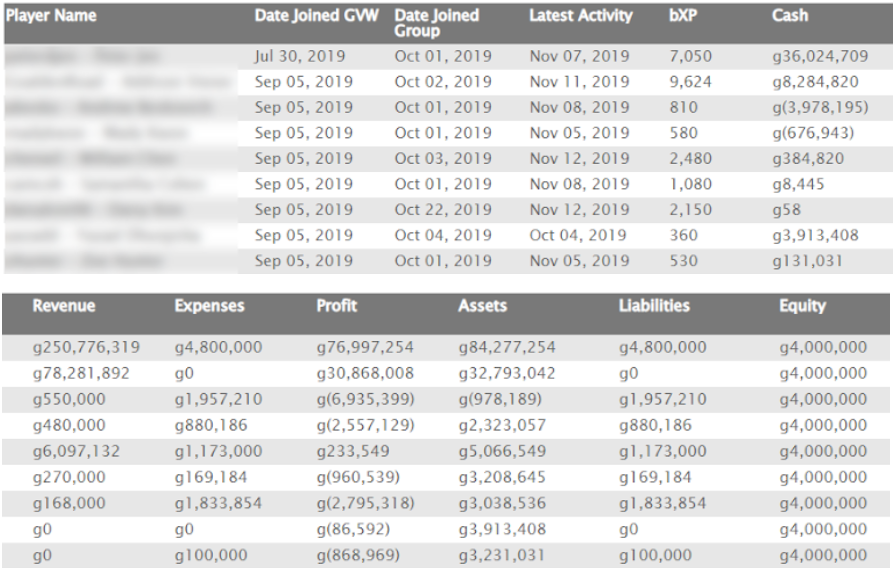The image size is (895, 571).
Task: Sort by the Assets column header
Action: click(480, 309)
